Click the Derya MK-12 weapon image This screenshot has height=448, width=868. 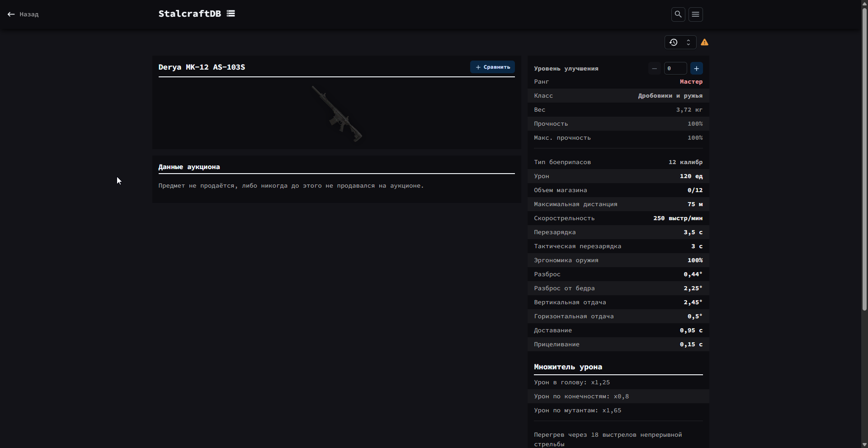pyautogui.click(x=337, y=113)
